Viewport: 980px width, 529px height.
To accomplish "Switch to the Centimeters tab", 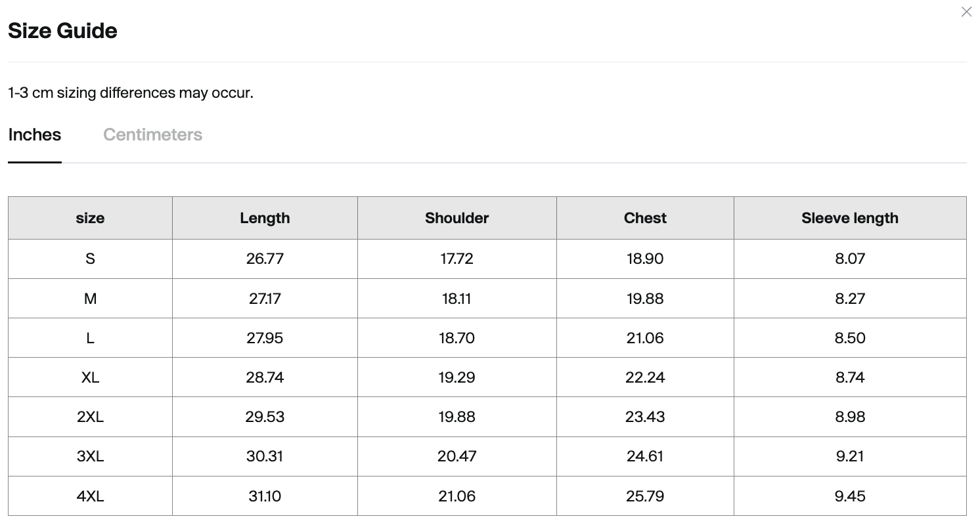I will [x=152, y=135].
